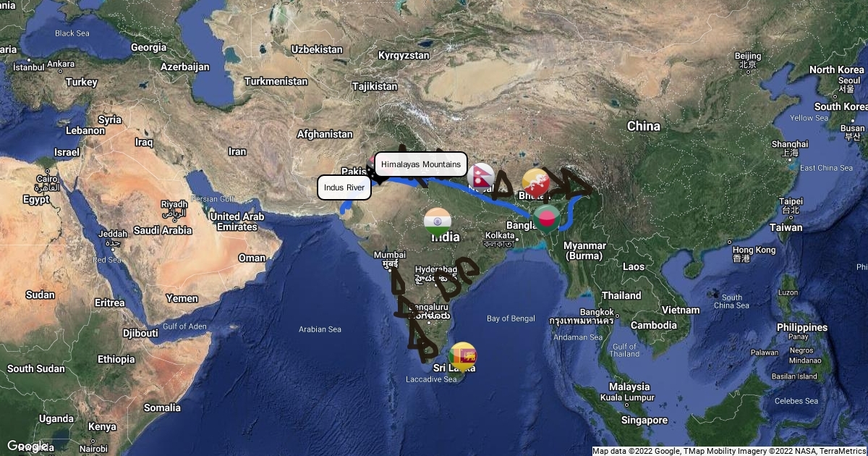868x456 pixels.
Task: Click black mountain scribble east of Bhutan
Action: (x=568, y=185)
